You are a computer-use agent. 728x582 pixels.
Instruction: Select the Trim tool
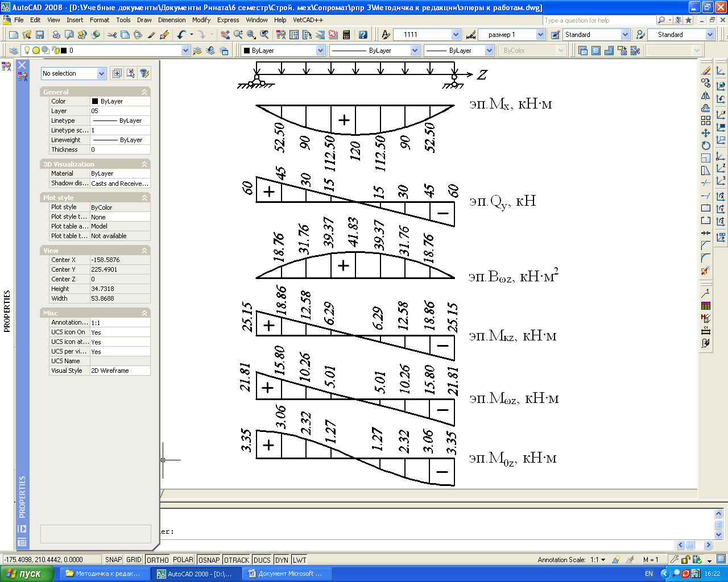pyautogui.click(x=706, y=183)
